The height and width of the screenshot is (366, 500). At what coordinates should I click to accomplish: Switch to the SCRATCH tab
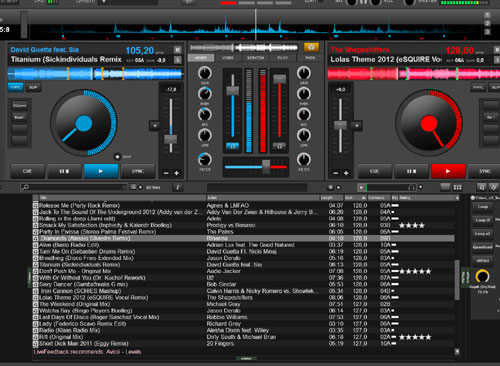(x=255, y=58)
